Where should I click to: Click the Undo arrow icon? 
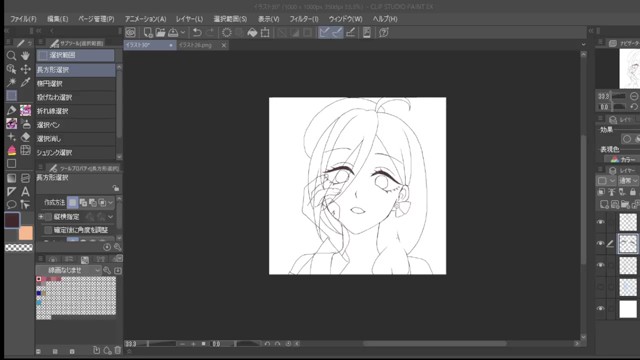pyautogui.click(x=197, y=33)
